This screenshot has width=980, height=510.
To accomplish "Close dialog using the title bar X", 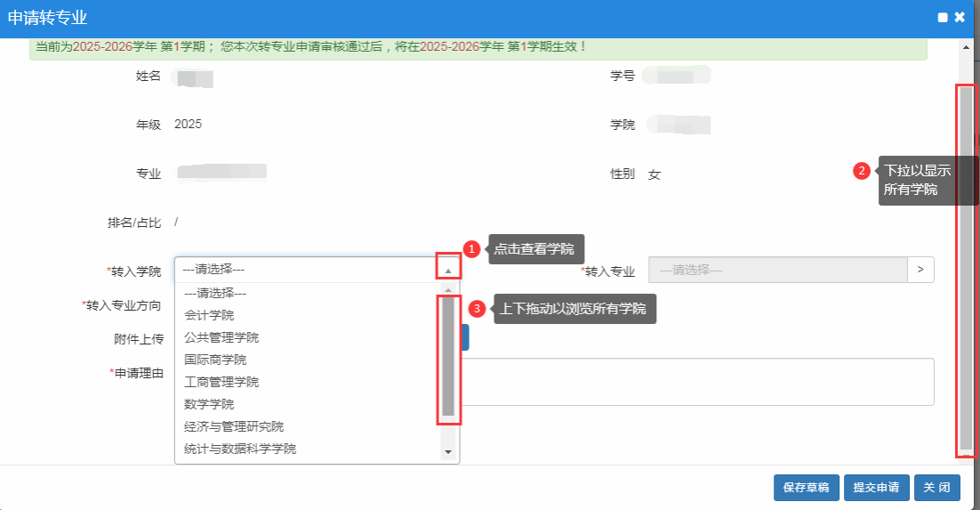I will point(960,18).
